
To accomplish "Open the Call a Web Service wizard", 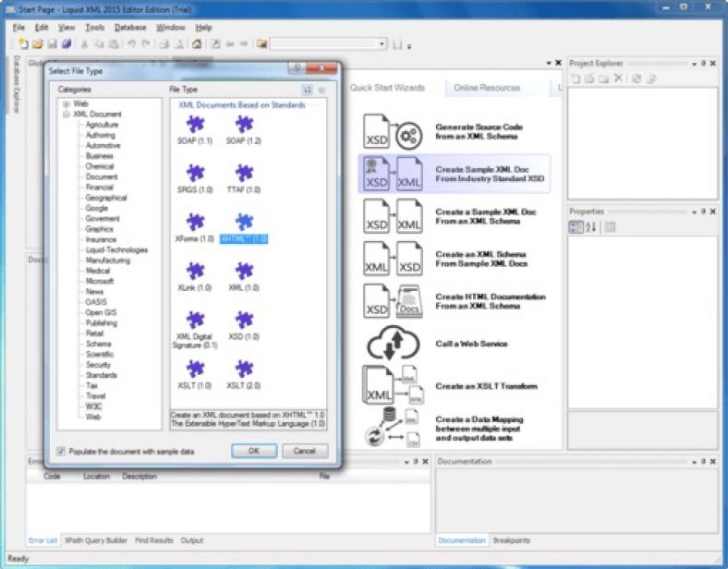I will pos(391,344).
